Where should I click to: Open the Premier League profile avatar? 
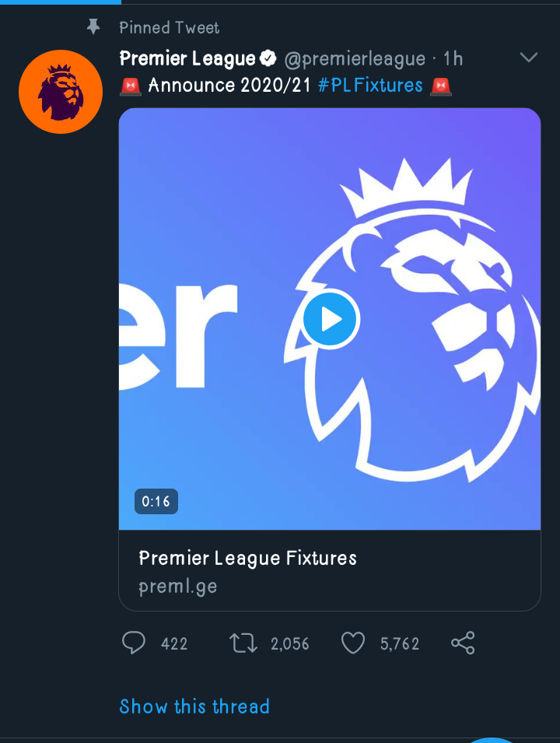pos(61,92)
